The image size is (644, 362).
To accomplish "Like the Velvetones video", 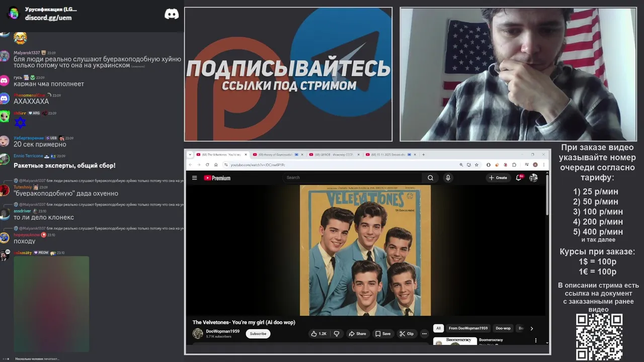I will (x=319, y=333).
